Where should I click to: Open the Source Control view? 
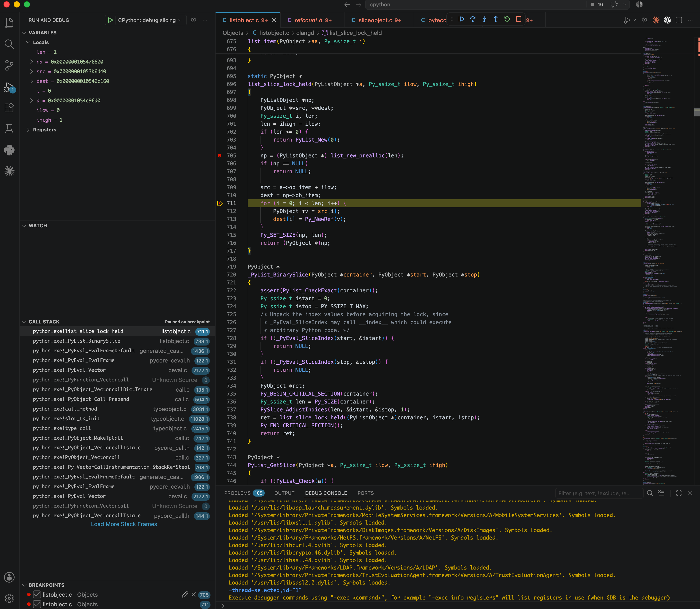click(9, 65)
